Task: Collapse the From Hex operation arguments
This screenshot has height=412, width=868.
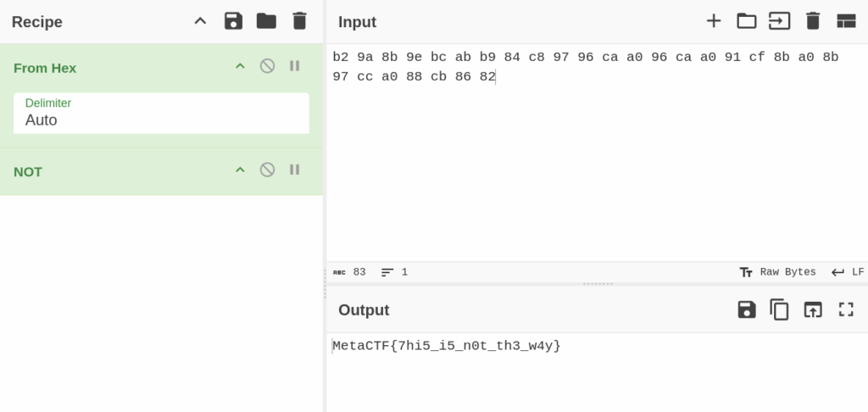Action: [240, 66]
